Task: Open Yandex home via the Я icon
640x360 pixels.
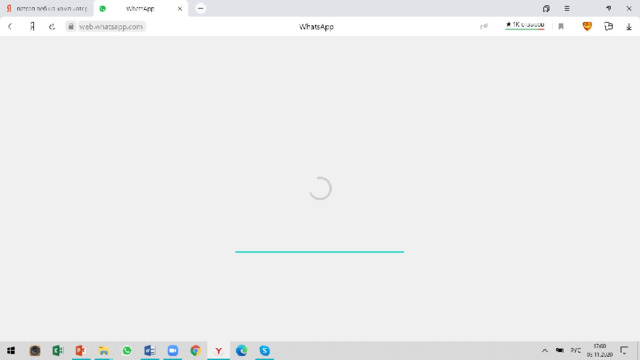Action: [32, 27]
